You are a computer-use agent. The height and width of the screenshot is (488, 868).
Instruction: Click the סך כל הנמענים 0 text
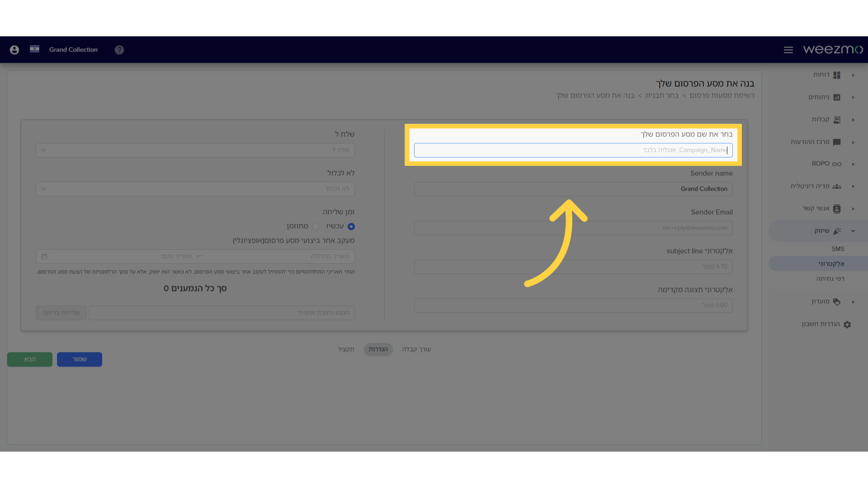click(x=195, y=288)
